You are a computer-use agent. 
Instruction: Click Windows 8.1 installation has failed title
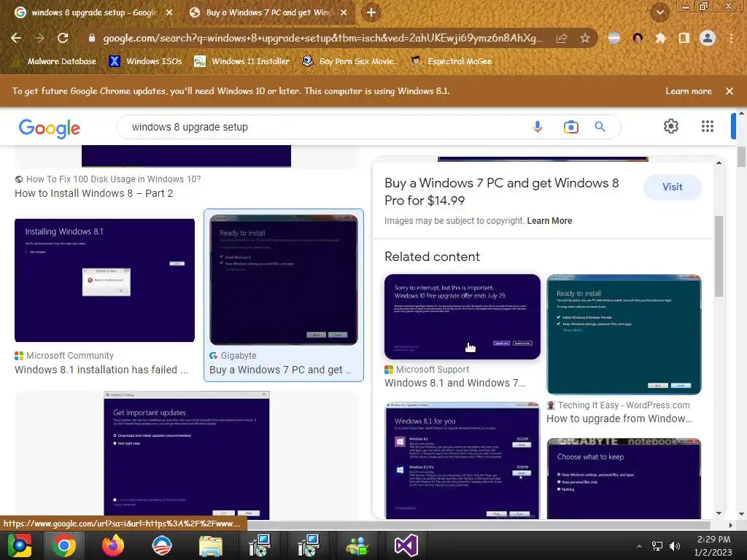click(101, 370)
